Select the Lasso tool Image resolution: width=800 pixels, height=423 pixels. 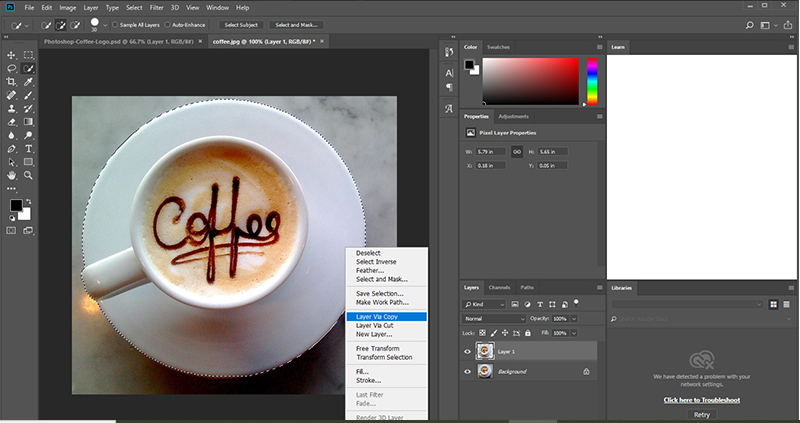coord(11,68)
